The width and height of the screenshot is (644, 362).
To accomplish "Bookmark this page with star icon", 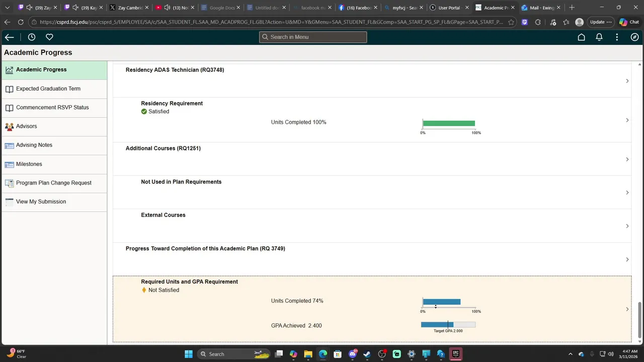I will 511,22.
